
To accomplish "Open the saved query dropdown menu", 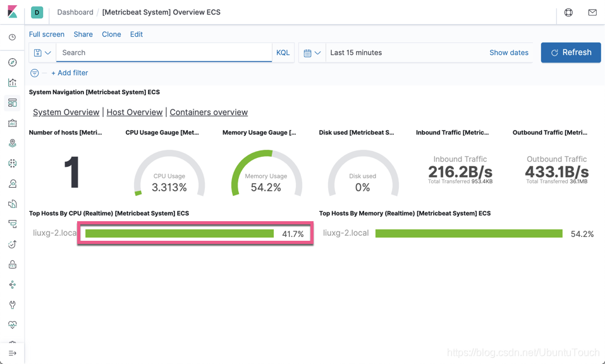I will [42, 52].
